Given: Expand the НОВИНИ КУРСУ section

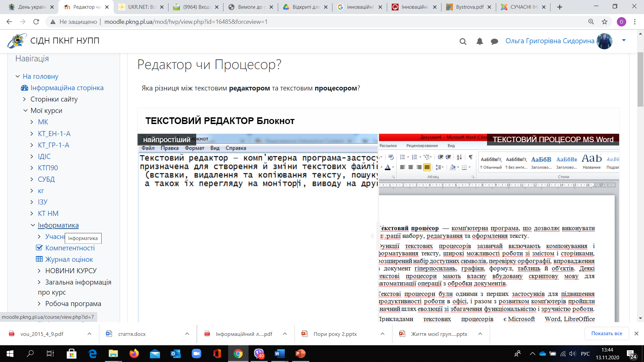Looking at the screenshot, I should [39, 271].
